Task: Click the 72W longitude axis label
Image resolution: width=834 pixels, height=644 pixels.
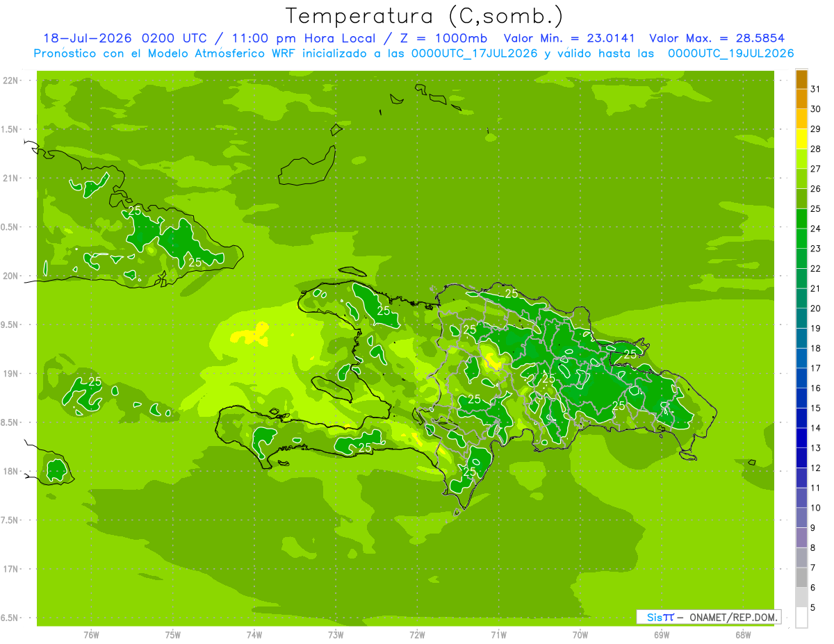Action: (417, 634)
